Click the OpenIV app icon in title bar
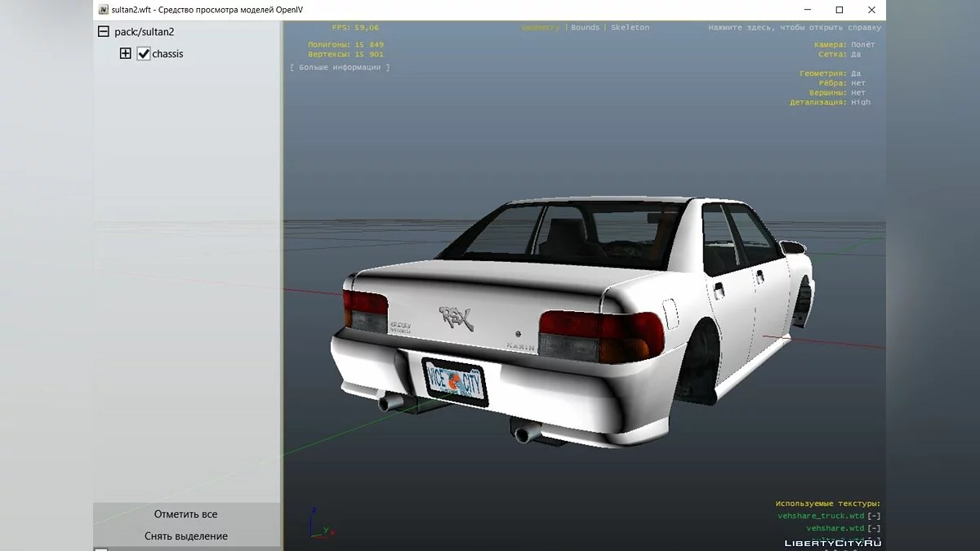The width and height of the screenshot is (980, 551). tap(104, 10)
